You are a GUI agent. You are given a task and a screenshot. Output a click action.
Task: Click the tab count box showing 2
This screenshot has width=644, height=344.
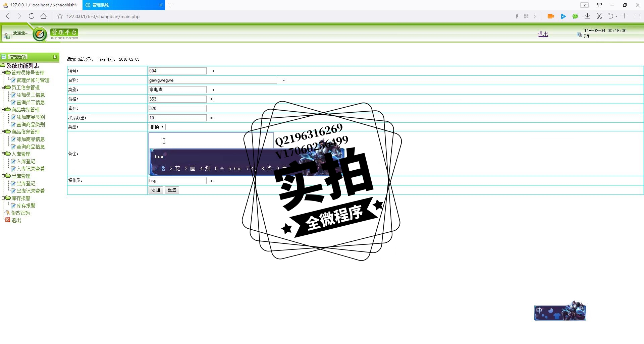pos(584,5)
